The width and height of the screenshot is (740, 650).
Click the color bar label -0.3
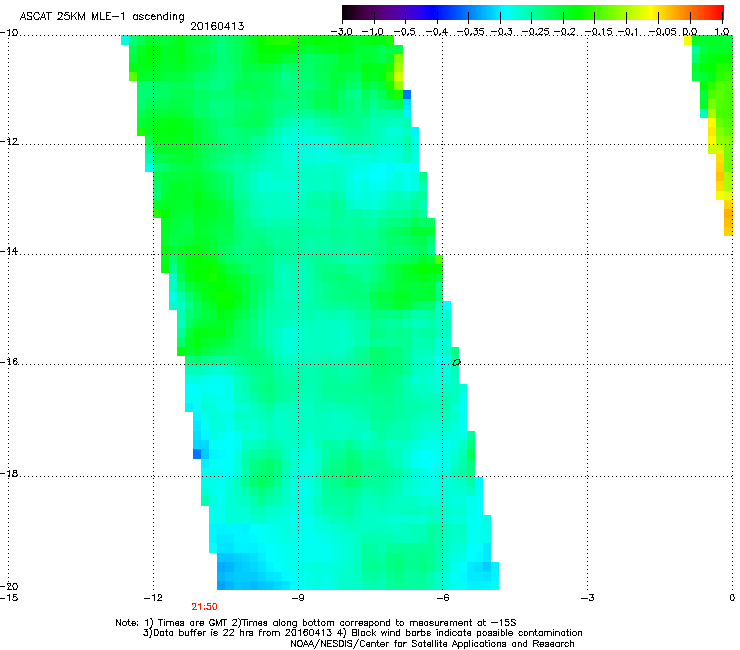(x=501, y=32)
